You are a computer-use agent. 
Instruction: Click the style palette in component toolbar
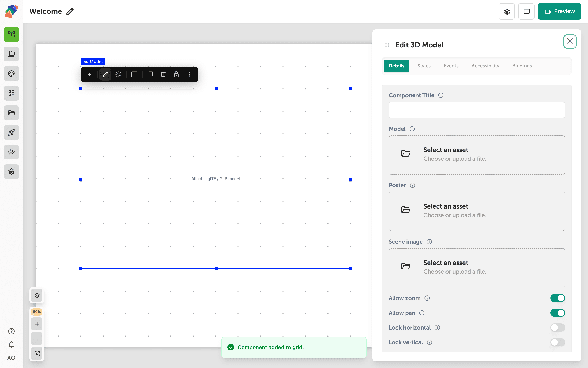click(118, 74)
